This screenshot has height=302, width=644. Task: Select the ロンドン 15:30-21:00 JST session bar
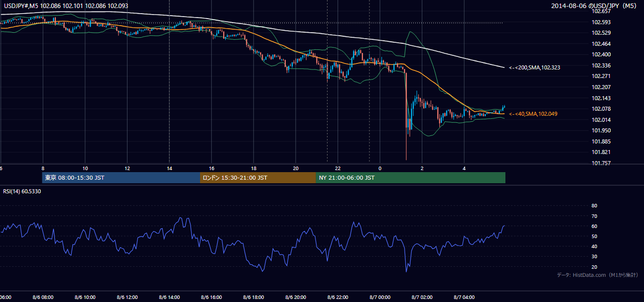pyautogui.click(x=258, y=178)
